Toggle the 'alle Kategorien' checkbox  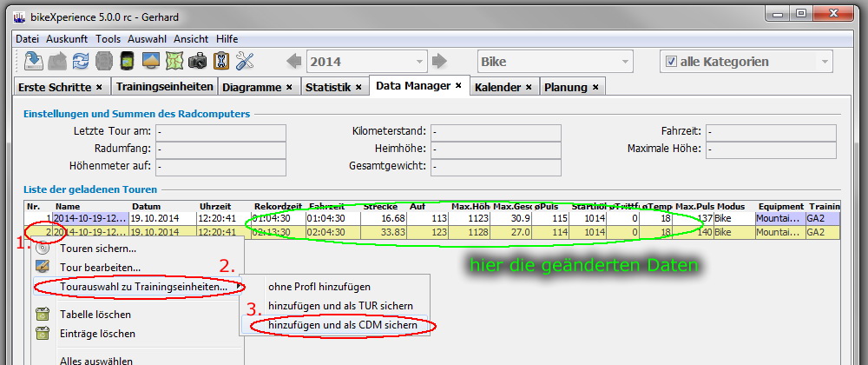671,62
